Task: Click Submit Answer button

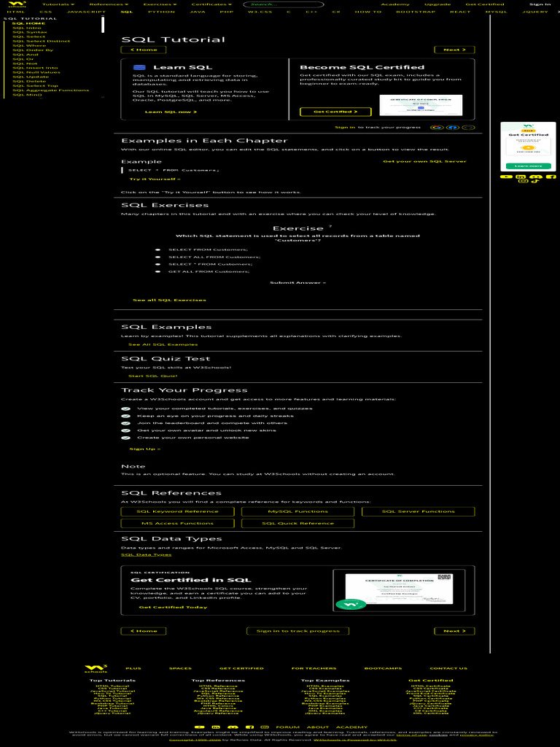Action: (297, 283)
